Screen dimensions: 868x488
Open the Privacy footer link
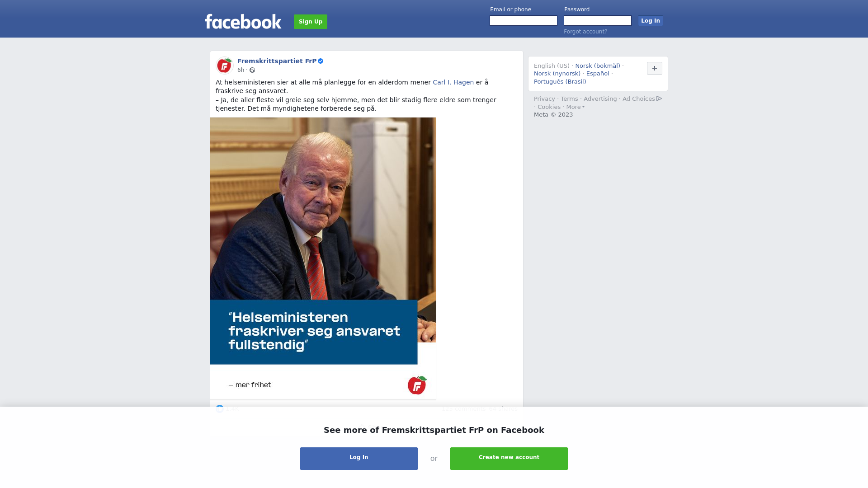[544, 99]
